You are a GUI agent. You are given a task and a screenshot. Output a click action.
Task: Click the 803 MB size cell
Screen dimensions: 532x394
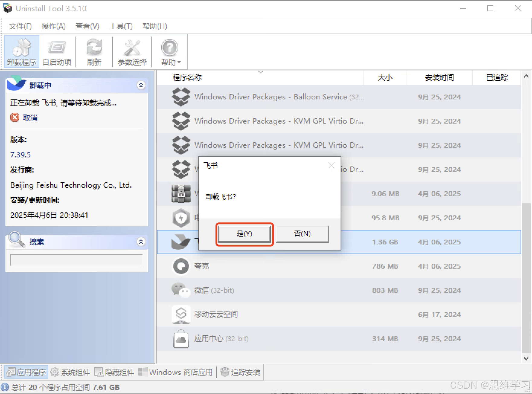(385, 290)
